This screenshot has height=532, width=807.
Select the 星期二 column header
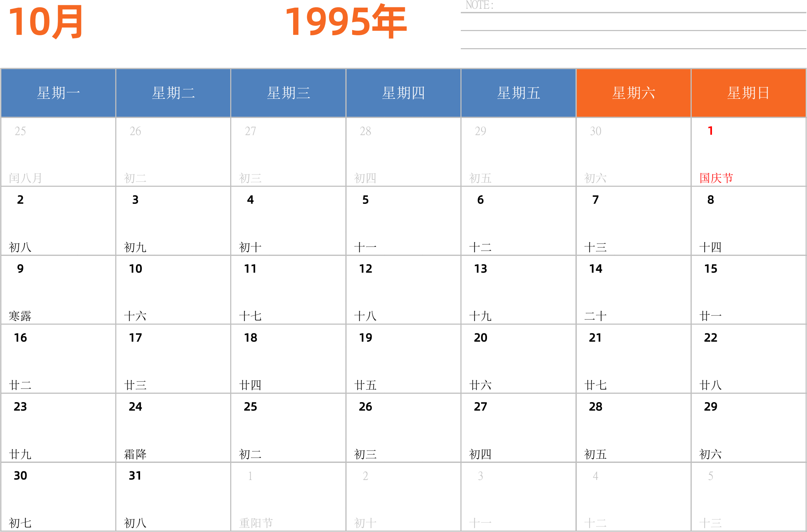pyautogui.click(x=173, y=93)
